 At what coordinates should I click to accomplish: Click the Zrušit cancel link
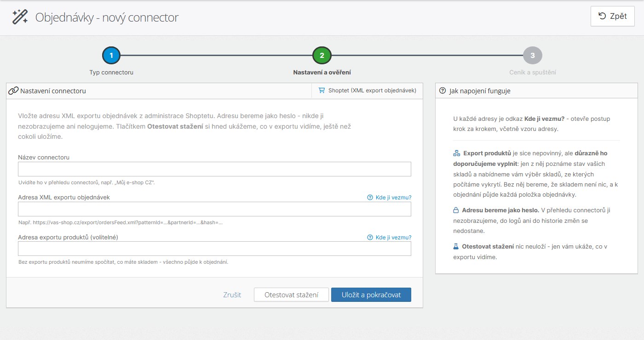[x=232, y=295]
